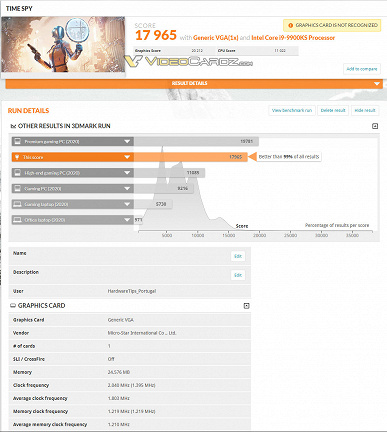This screenshot has width=387, height=432.
Task: Click the Memory clock frequency value
Action: pyautogui.click(x=131, y=411)
